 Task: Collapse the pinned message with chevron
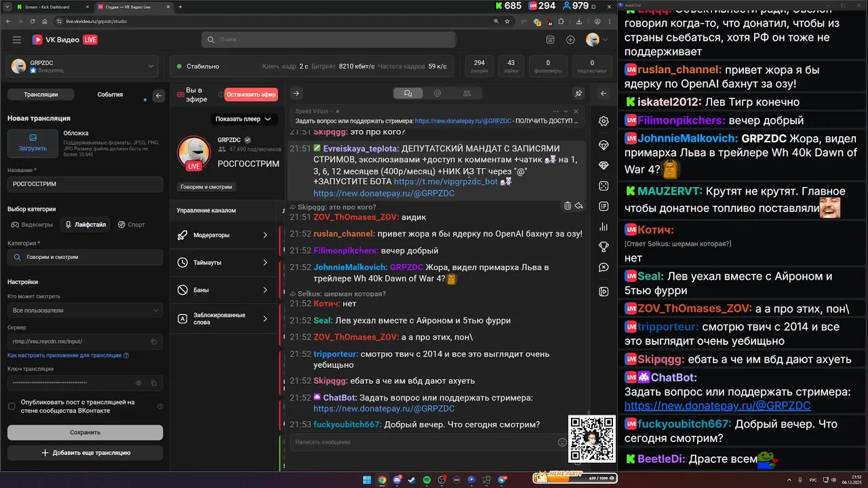[x=566, y=111]
